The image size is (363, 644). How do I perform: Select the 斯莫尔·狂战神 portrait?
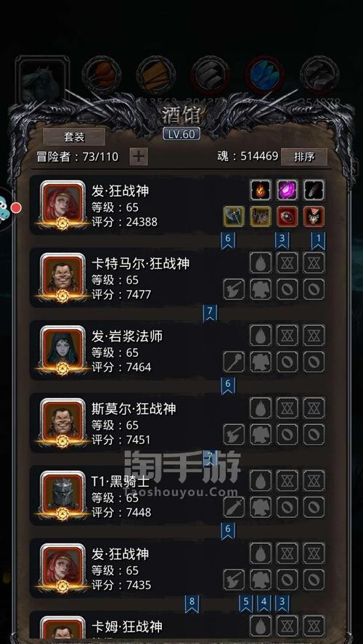click(x=62, y=423)
